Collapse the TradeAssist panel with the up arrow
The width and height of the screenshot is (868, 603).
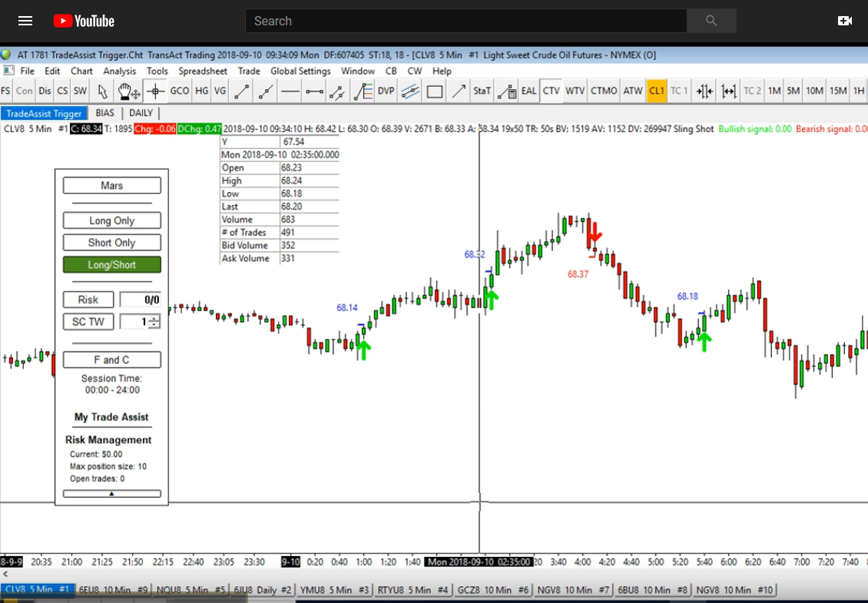[112, 493]
